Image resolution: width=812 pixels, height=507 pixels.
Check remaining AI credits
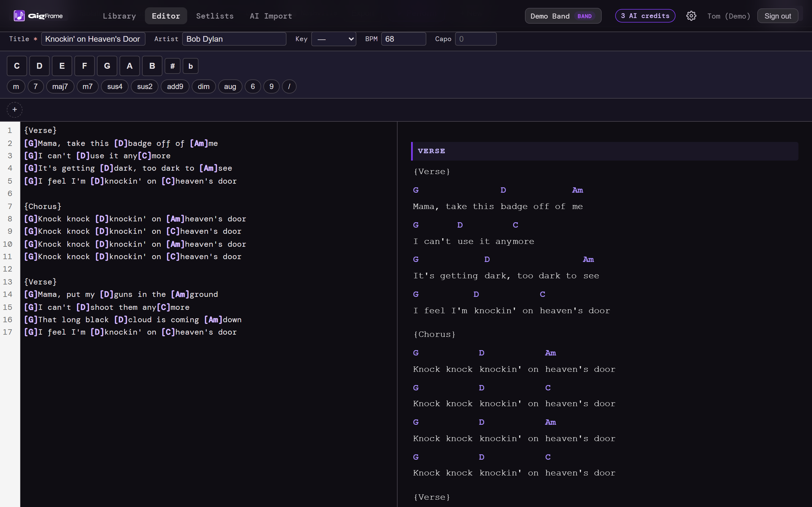[x=645, y=16]
